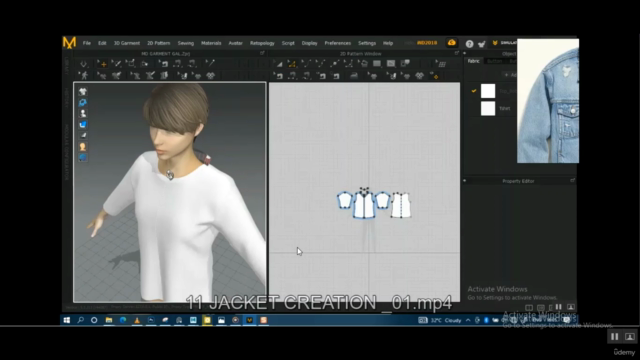Select Free Sewing tool in 2D toolbar
This screenshot has height=360, width=640.
click(x=306, y=76)
